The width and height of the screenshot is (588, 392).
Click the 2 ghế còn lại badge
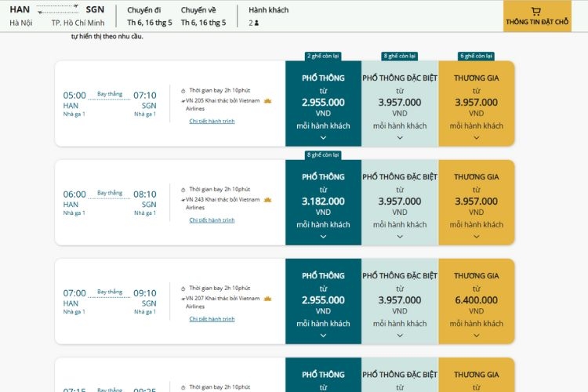323,56
